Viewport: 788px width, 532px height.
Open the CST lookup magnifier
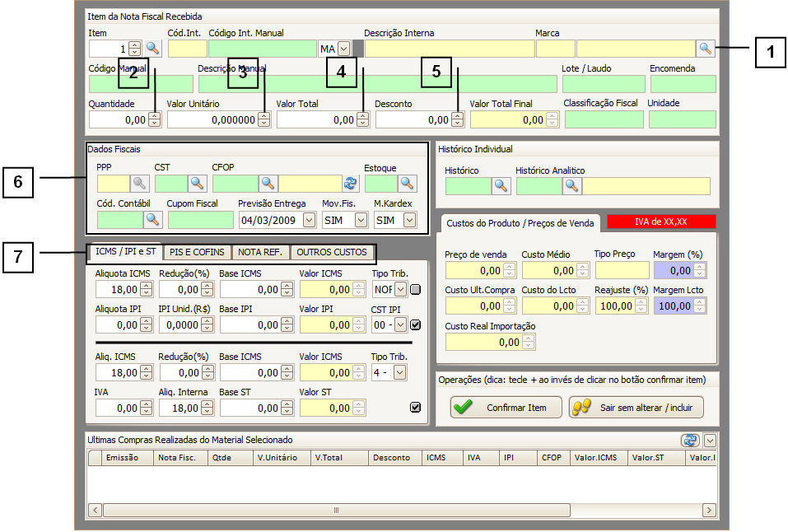tap(198, 184)
